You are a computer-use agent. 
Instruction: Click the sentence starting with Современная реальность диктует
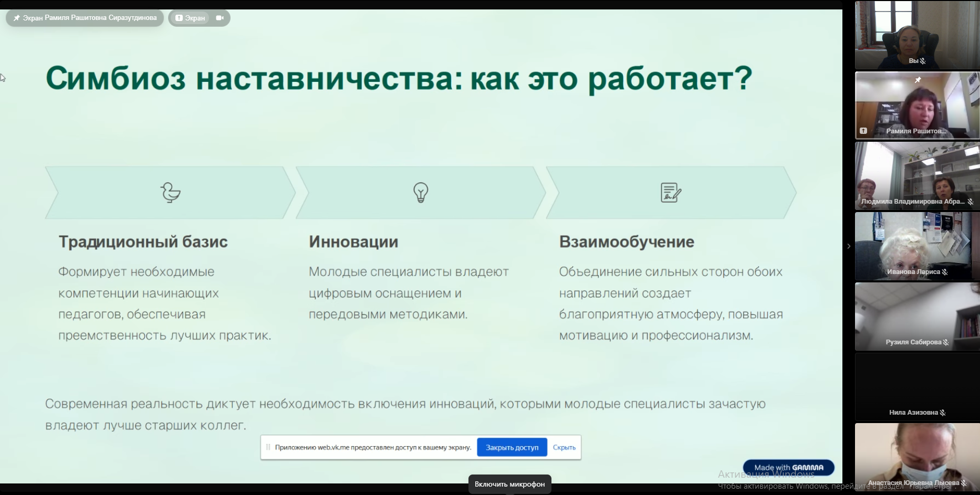coord(405,414)
